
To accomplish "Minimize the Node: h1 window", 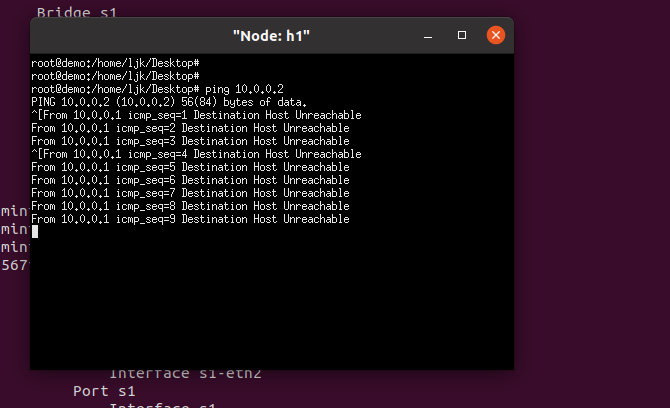I will point(428,35).
